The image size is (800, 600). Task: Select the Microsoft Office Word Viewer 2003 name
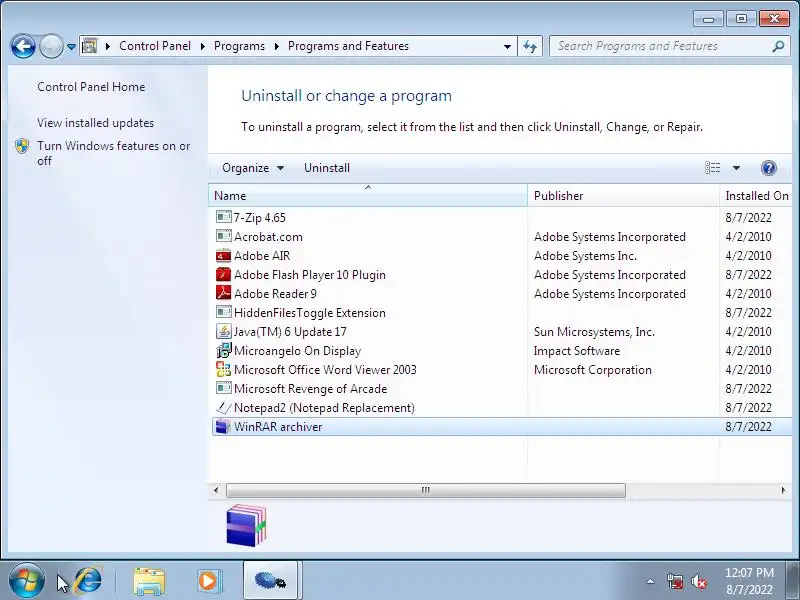click(x=325, y=369)
